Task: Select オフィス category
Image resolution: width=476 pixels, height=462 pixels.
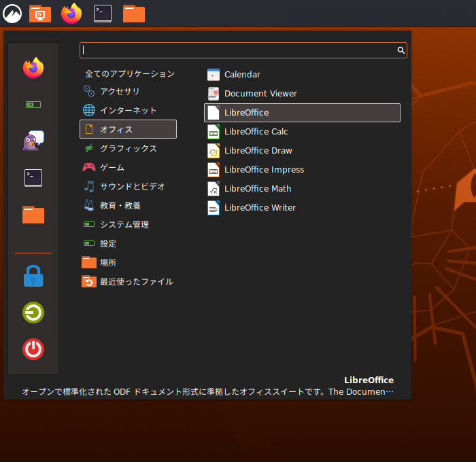Action: coord(128,129)
